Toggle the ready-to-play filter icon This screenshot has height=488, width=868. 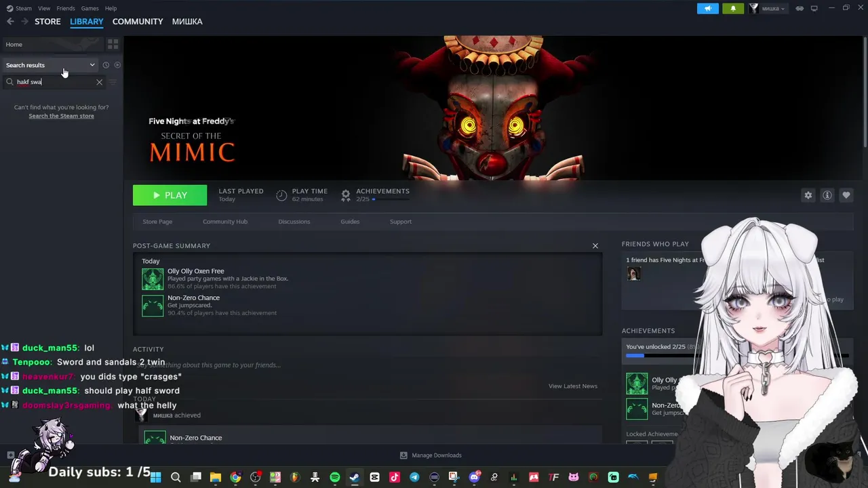[117, 65]
